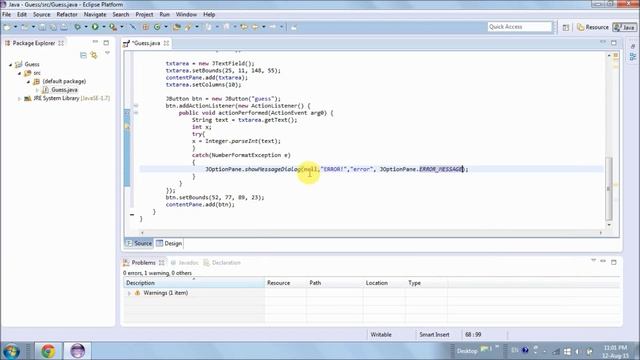Open the Help menu

[209, 14]
